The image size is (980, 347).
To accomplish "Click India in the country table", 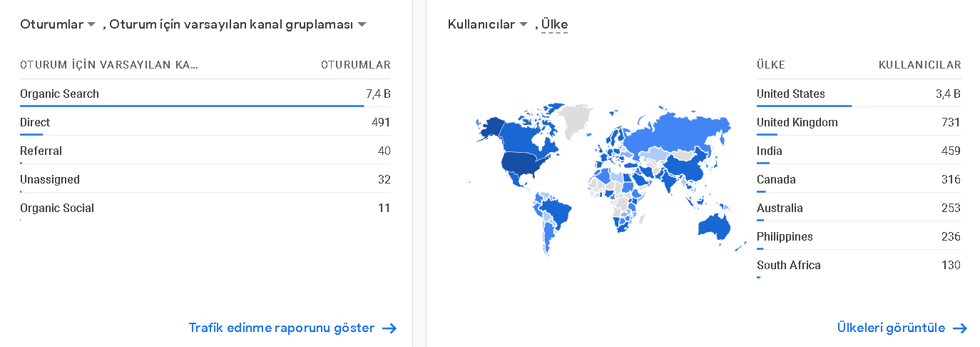I will [x=770, y=151].
